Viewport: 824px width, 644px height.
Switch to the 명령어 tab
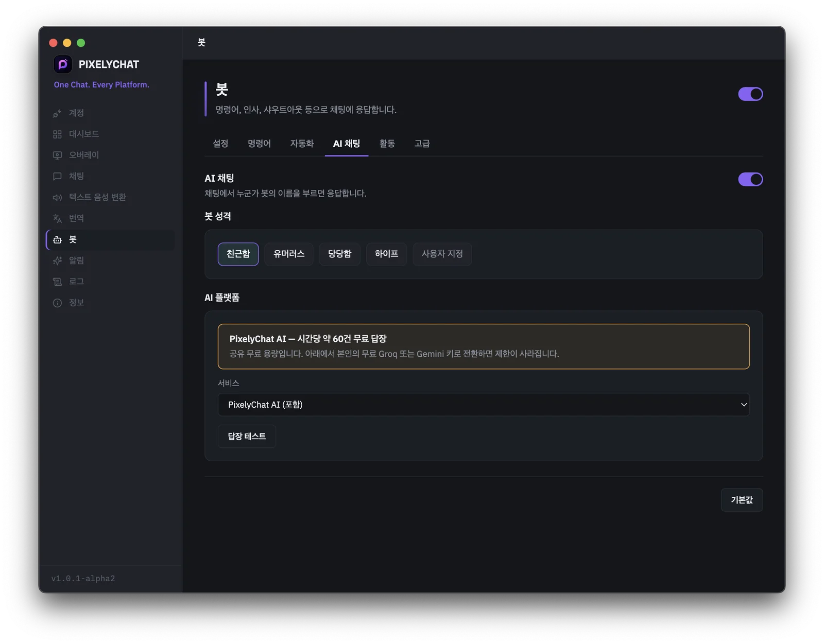(x=259, y=144)
